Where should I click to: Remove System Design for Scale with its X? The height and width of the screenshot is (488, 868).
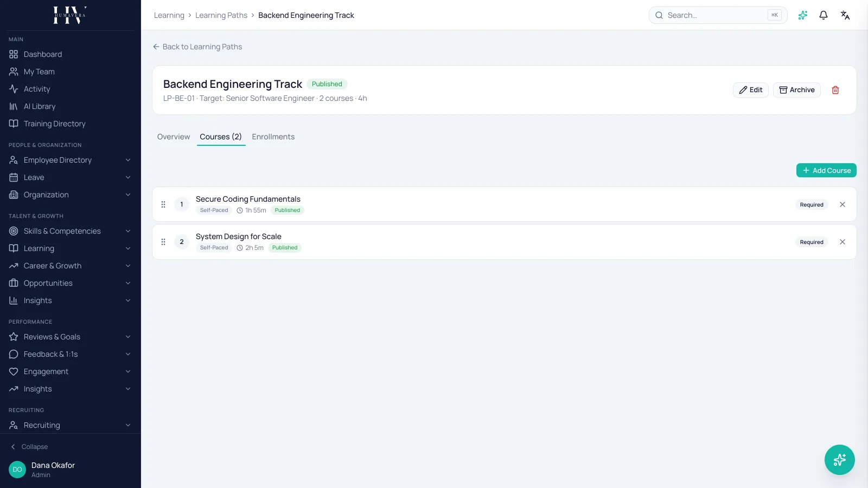(x=843, y=242)
